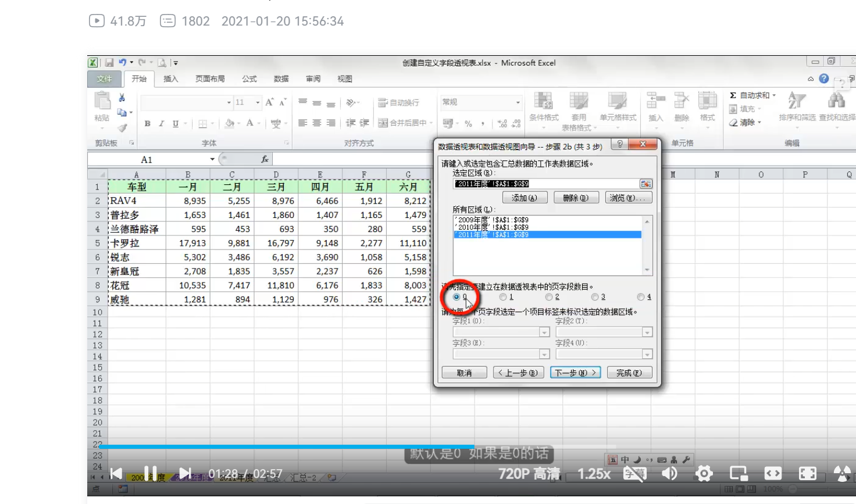Viewport: 856px width, 504px height.
Task: Click the 完成(F) finish button
Action: click(629, 373)
